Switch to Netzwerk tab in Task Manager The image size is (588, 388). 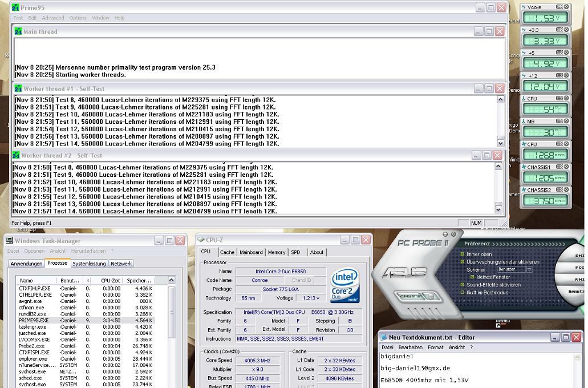pos(121,264)
